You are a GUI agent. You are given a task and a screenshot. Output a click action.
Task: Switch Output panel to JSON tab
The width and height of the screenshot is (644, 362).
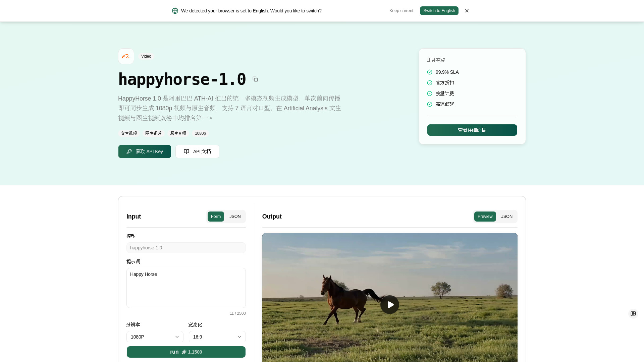tap(506, 216)
